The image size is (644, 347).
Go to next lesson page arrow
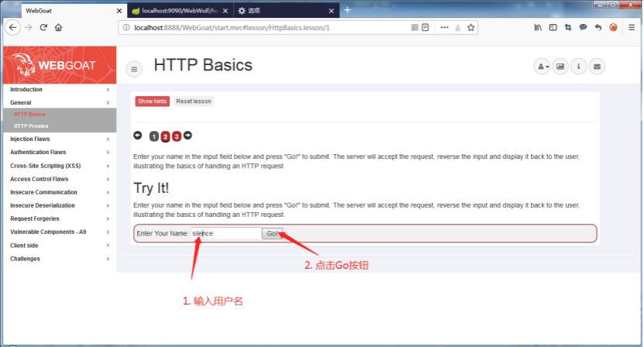187,136
